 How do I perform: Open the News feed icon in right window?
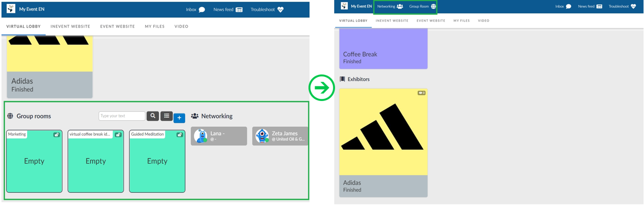point(599,6)
